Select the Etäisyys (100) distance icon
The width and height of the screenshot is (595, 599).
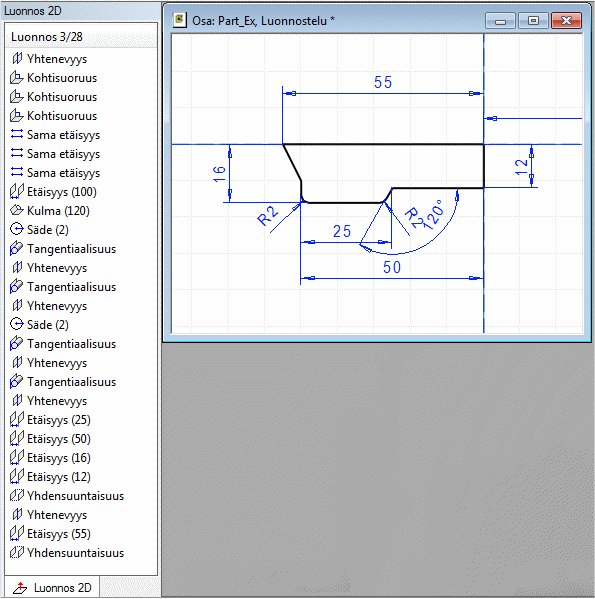click(16, 192)
